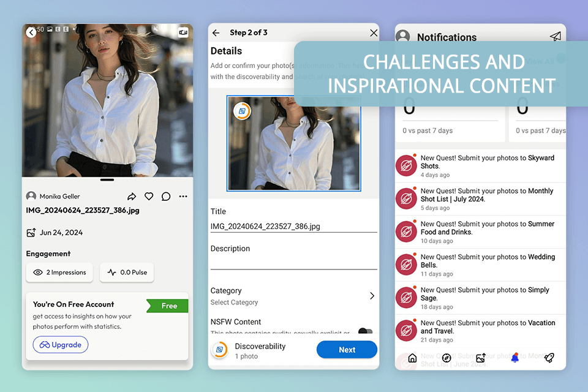Open Monika Geller's profile avatar

pyautogui.click(x=31, y=196)
